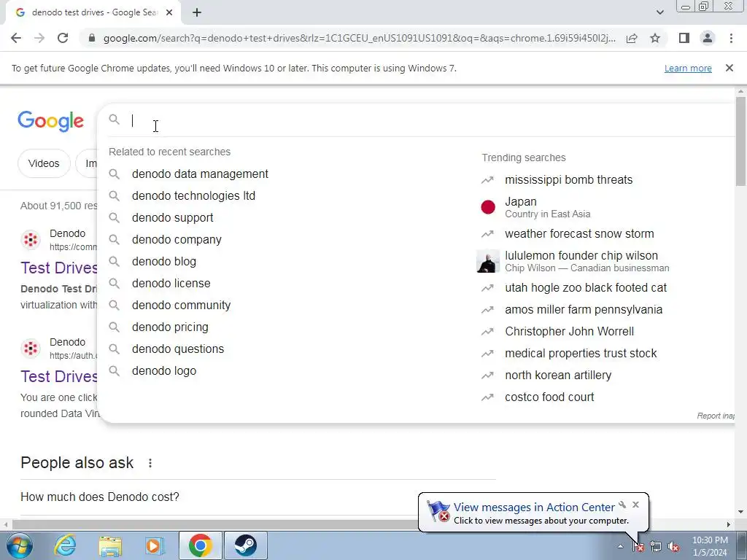Click the Chrome taskbar button
Screen dimensions: 747x560
(200, 545)
